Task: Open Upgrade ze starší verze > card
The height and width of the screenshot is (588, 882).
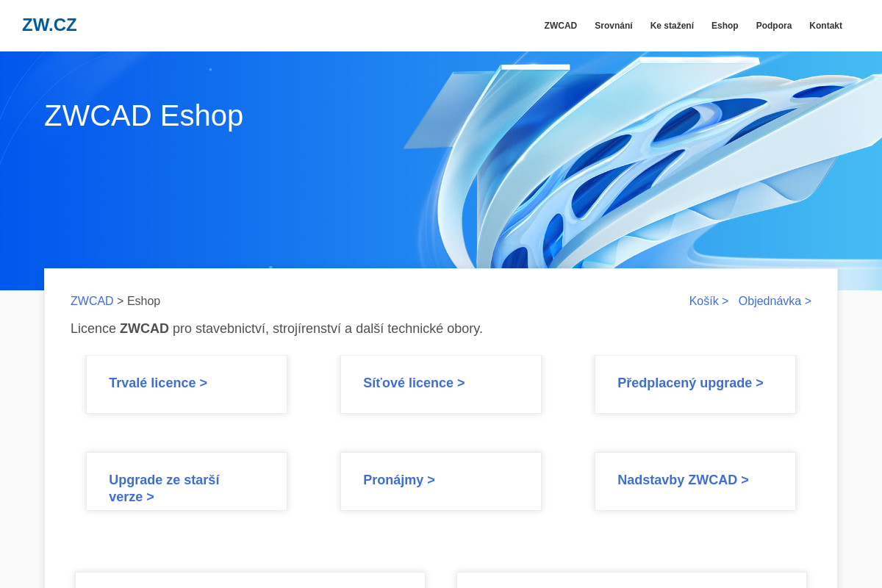Action: 187,481
